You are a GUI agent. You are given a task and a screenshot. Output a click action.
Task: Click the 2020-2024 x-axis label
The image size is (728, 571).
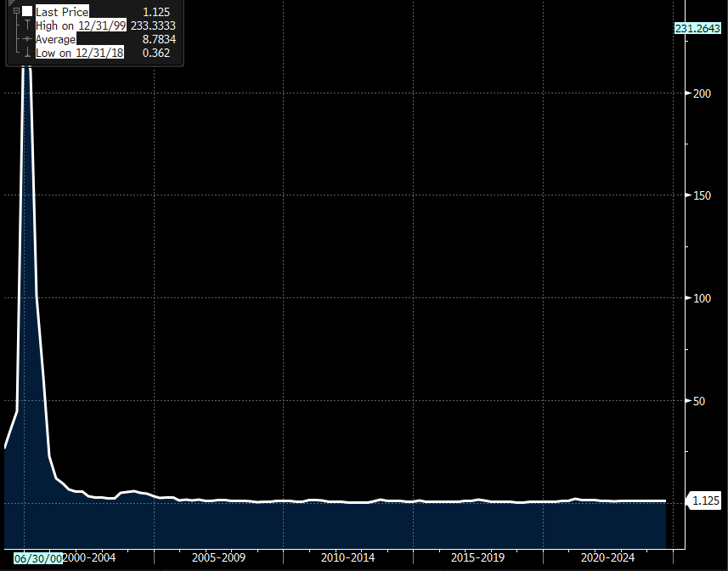coord(607,557)
